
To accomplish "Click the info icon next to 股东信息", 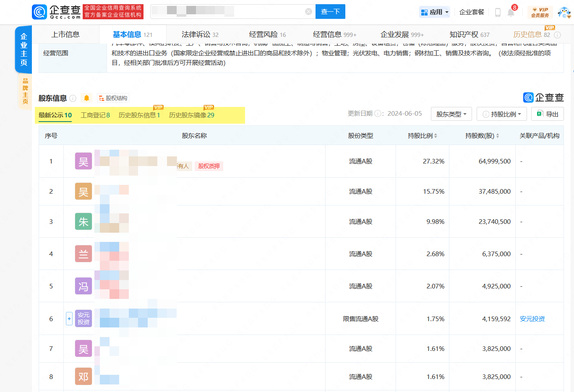I will coord(73,98).
